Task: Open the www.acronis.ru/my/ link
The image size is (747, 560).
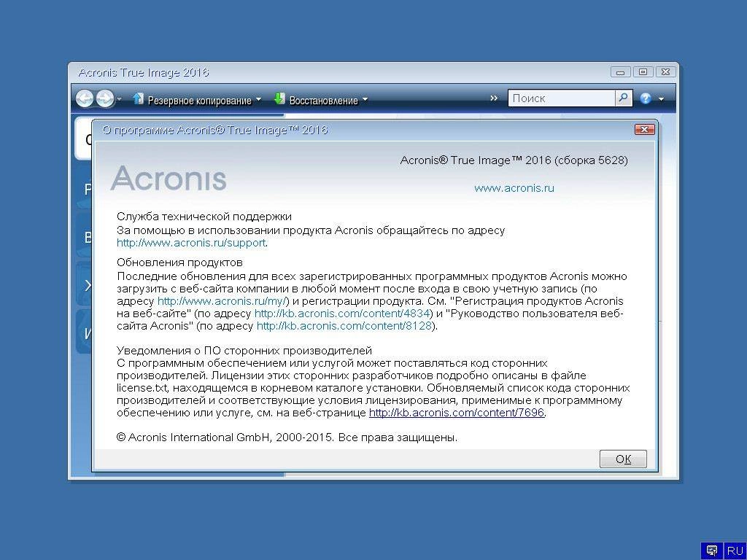Action: click(222, 301)
